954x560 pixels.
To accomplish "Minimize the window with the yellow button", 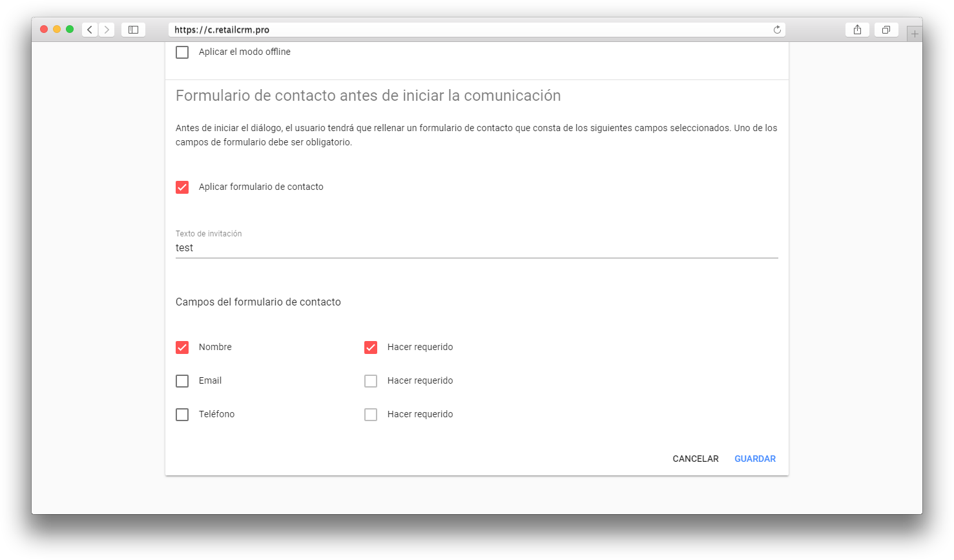I will tap(57, 29).
